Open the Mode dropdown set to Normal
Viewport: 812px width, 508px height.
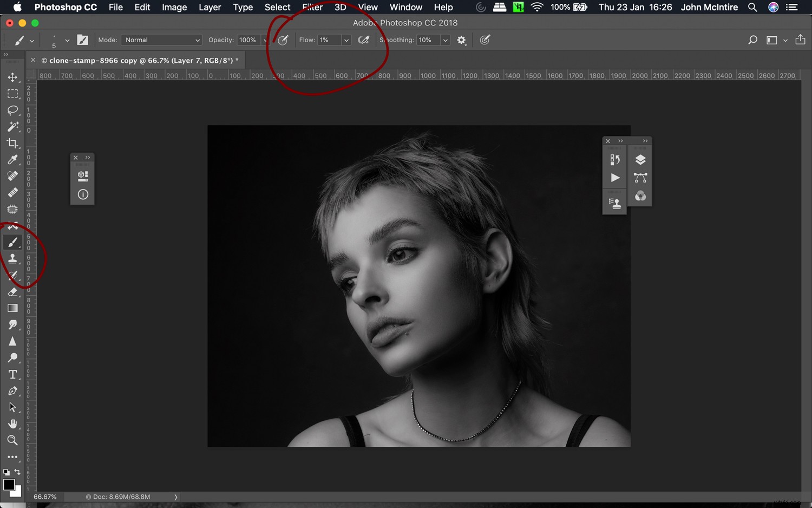click(161, 40)
